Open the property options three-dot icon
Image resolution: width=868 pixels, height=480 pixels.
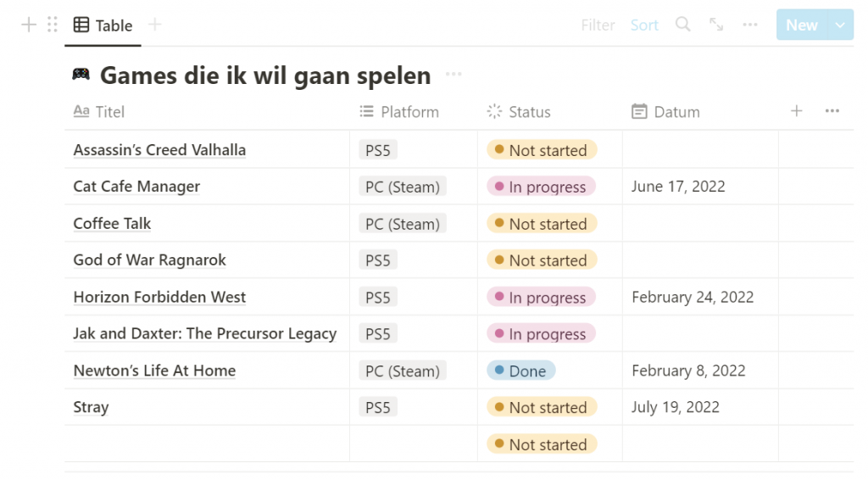pyautogui.click(x=832, y=111)
